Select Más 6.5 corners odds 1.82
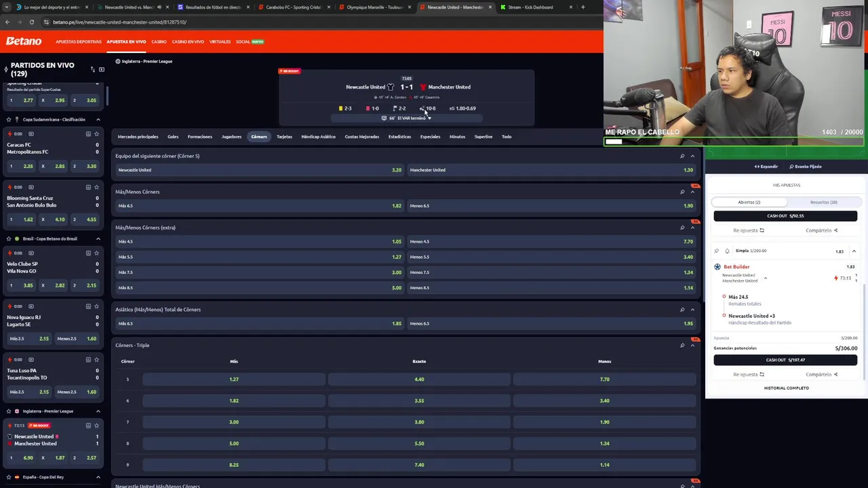Image resolution: width=868 pixels, height=488 pixels. (260, 206)
